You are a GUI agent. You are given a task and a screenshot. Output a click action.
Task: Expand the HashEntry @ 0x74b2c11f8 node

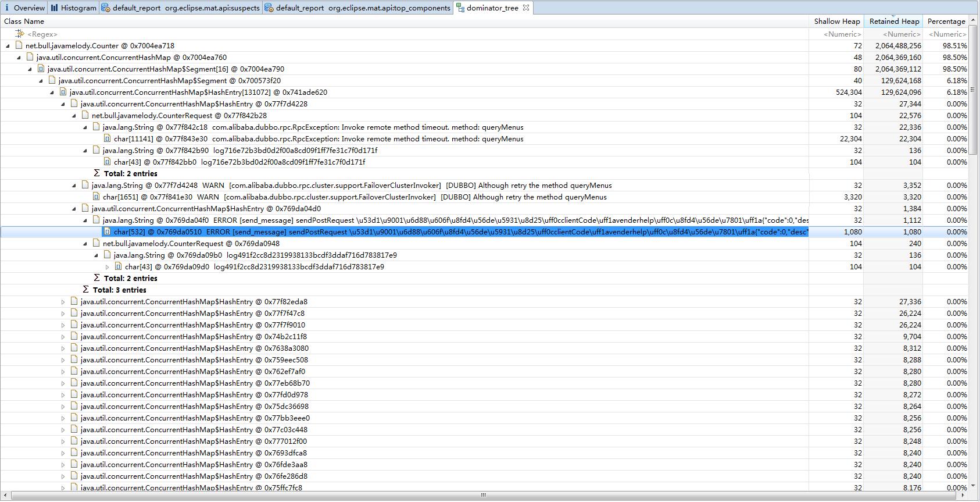[63, 336]
